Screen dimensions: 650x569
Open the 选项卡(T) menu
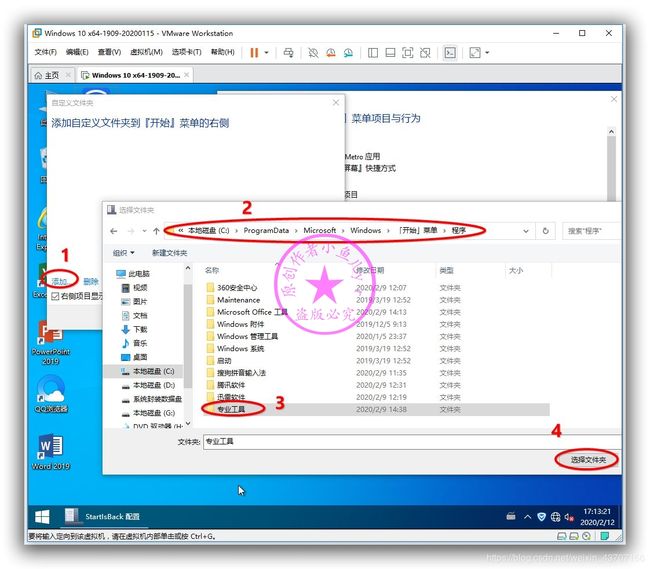click(x=187, y=52)
